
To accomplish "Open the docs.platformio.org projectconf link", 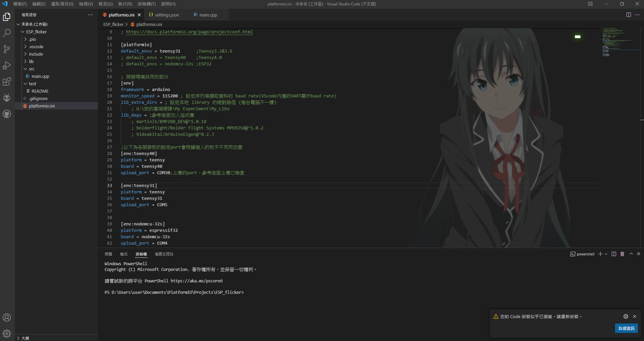I will point(190,32).
